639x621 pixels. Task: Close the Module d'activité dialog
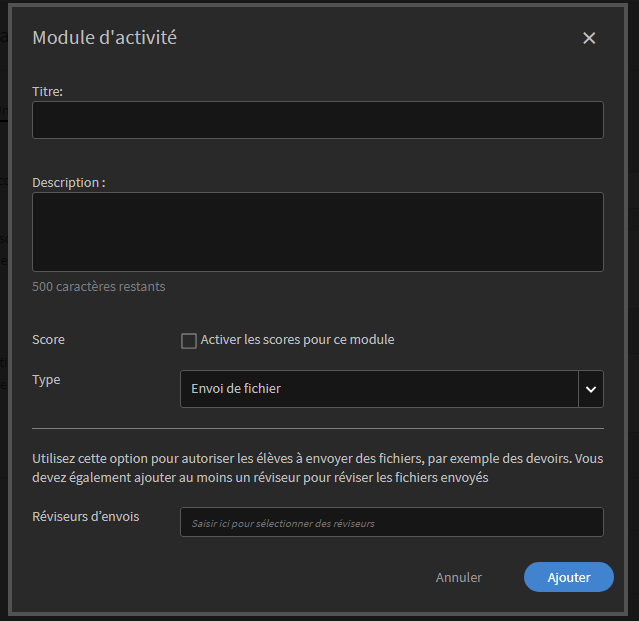[x=589, y=38]
